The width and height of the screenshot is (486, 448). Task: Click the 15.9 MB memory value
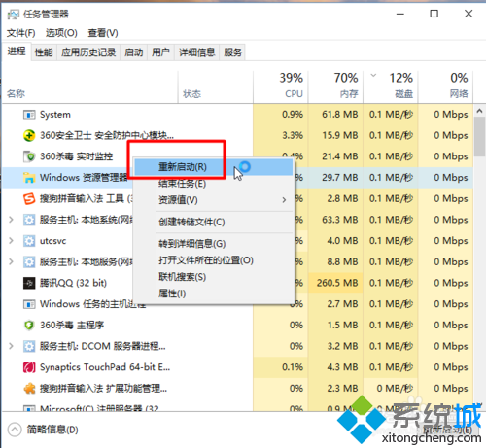tap(340, 135)
